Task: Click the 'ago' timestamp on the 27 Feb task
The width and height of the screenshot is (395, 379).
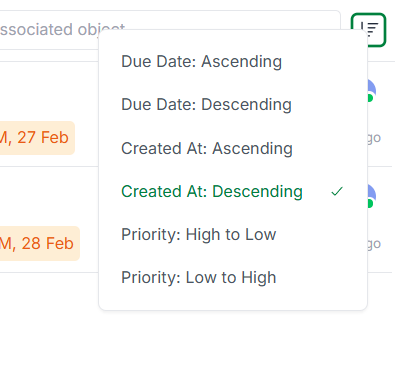Action: [374, 138]
